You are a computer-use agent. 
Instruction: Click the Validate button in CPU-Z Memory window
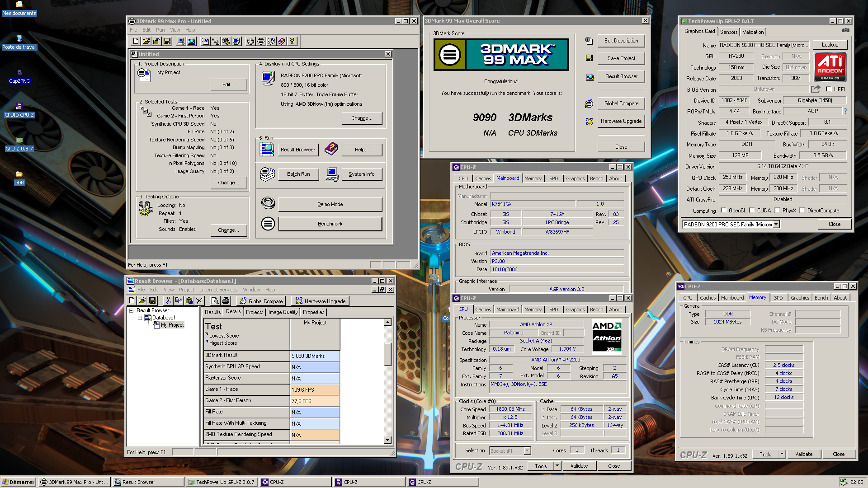[x=804, y=454]
